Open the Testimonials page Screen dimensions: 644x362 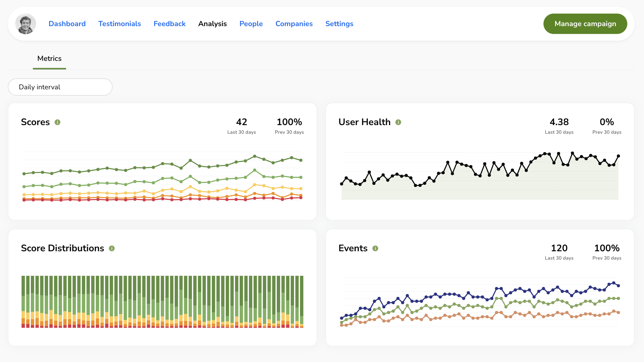(x=120, y=24)
